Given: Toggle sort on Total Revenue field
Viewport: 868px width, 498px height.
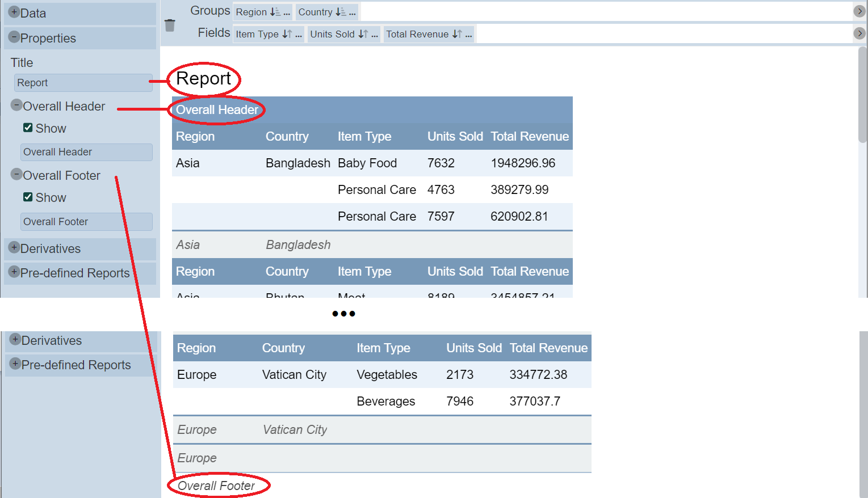Looking at the screenshot, I should 456,34.
